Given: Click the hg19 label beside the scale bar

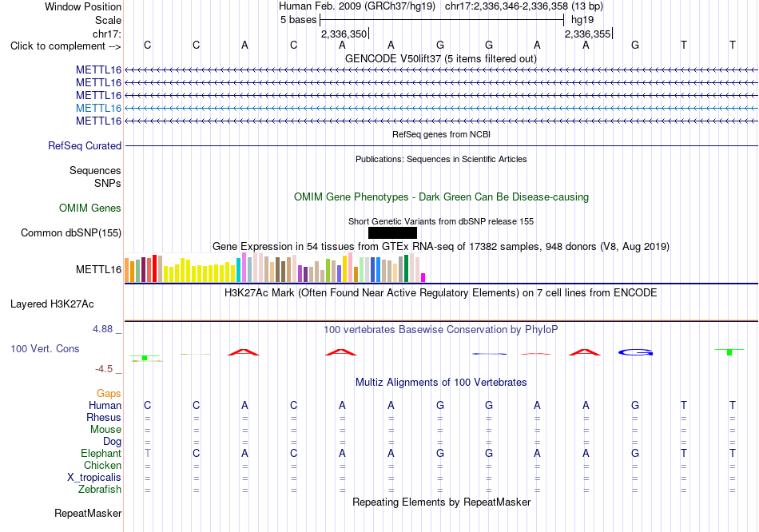Looking at the screenshot, I should tap(582, 20).
